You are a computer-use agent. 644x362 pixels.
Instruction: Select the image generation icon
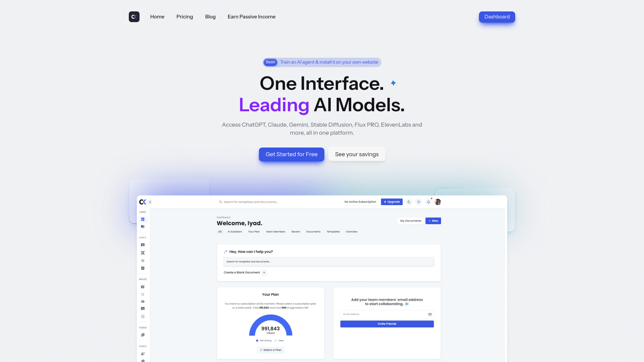point(143,287)
